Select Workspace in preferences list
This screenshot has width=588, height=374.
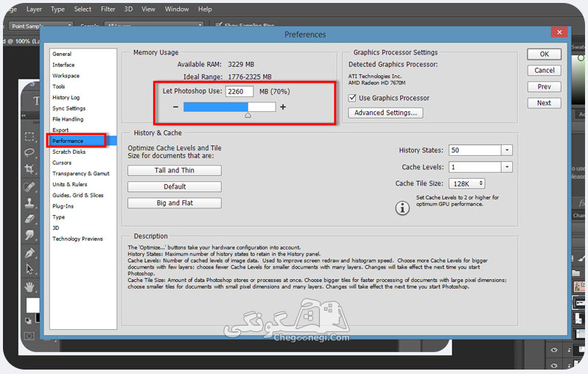coord(66,76)
